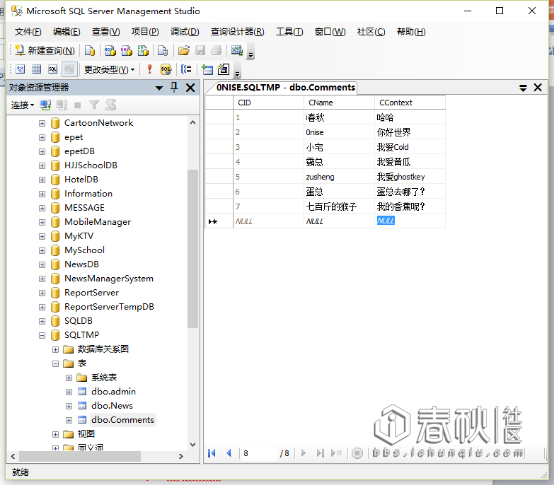Open the Edit (编辑) menu

(66, 32)
